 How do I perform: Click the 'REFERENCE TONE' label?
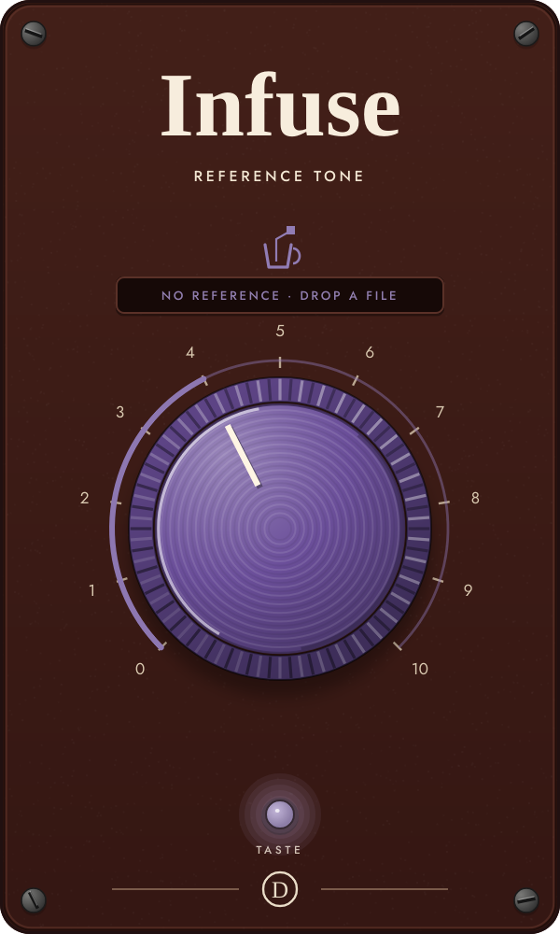click(x=279, y=177)
